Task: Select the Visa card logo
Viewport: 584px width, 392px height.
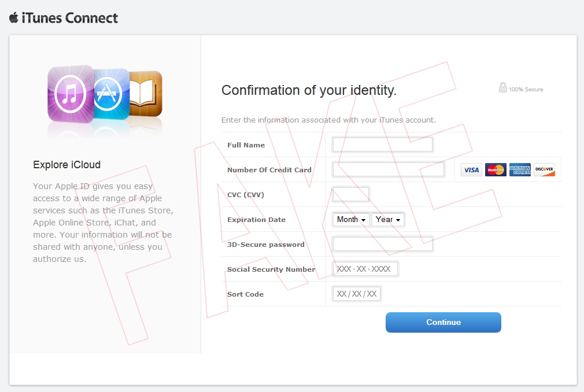Action: click(471, 170)
